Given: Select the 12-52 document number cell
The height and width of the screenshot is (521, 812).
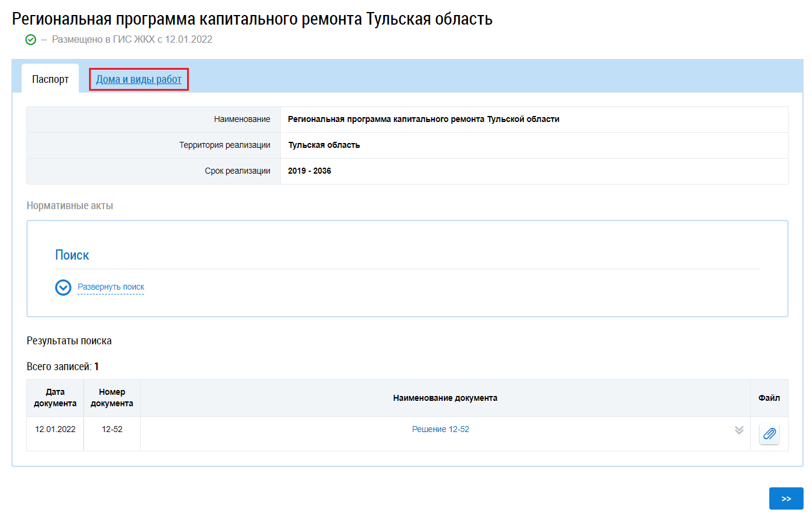Looking at the screenshot, I should [x=112, y=429].
